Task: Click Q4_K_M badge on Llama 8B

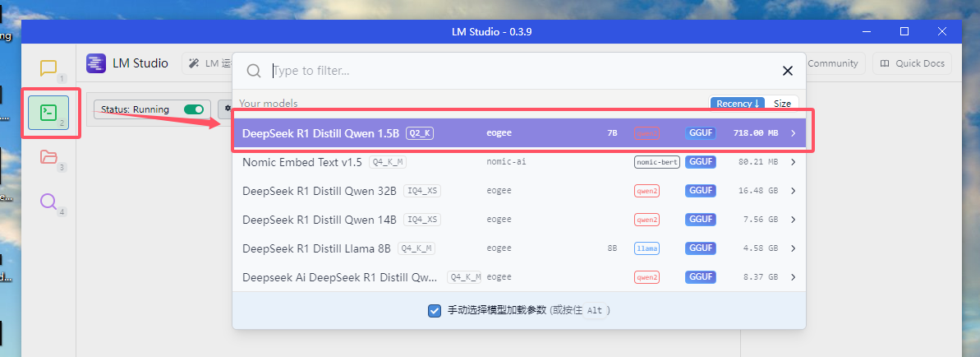Action: point(416,248)
